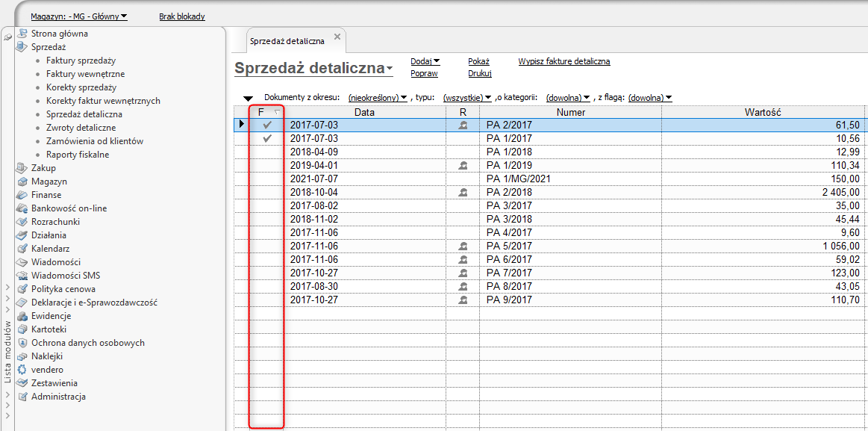Click the Lista modułów vertical label
Viewport: 868px width, 431px height.
[7, 353]
